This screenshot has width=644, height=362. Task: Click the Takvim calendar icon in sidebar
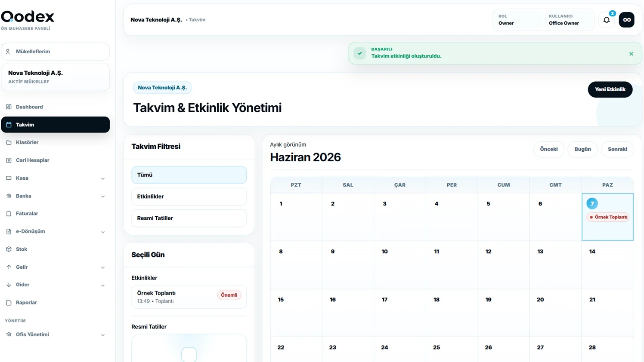tap(9, 125)
